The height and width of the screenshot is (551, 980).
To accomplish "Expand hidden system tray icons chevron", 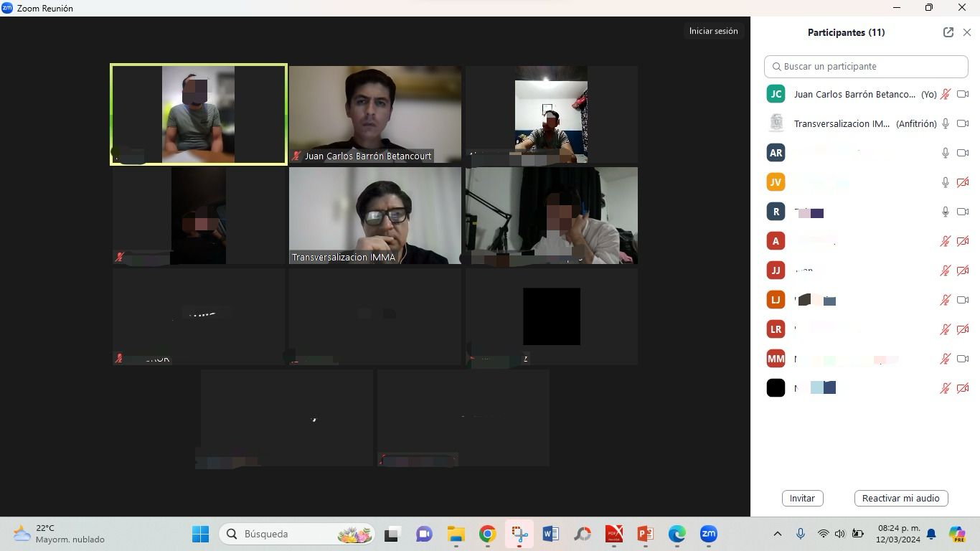I will pyautogui.click(x=777, y=534).
